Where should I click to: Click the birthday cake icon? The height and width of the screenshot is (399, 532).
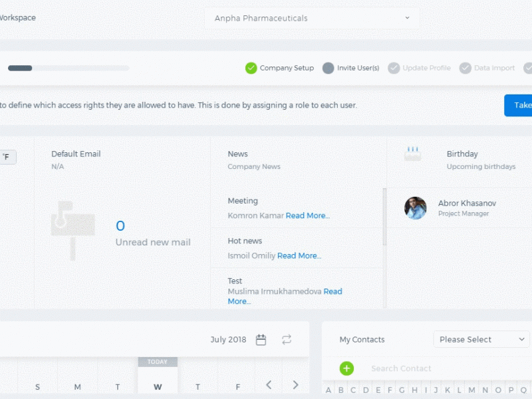tap(412, 154)
